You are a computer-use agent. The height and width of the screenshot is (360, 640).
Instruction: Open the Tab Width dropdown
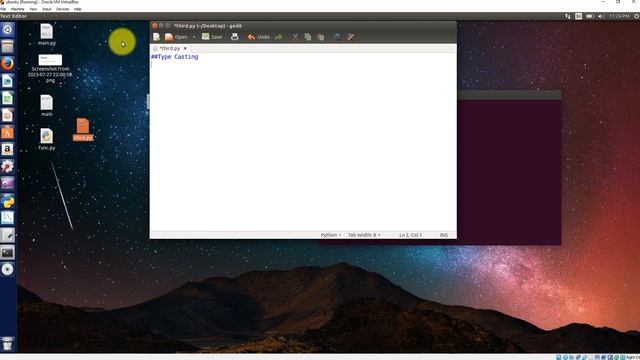click(364, 235)
